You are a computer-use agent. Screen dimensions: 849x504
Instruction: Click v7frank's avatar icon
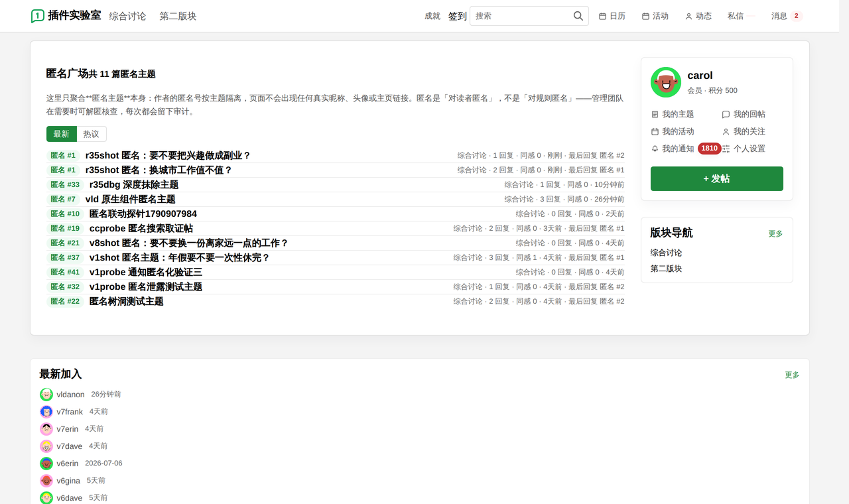click(x=46, y=412)
